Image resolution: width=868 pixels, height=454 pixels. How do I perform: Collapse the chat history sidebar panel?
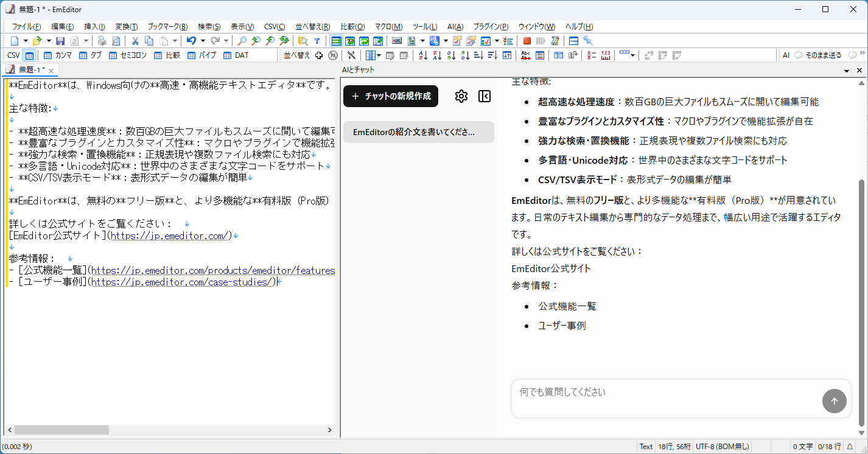485,96
